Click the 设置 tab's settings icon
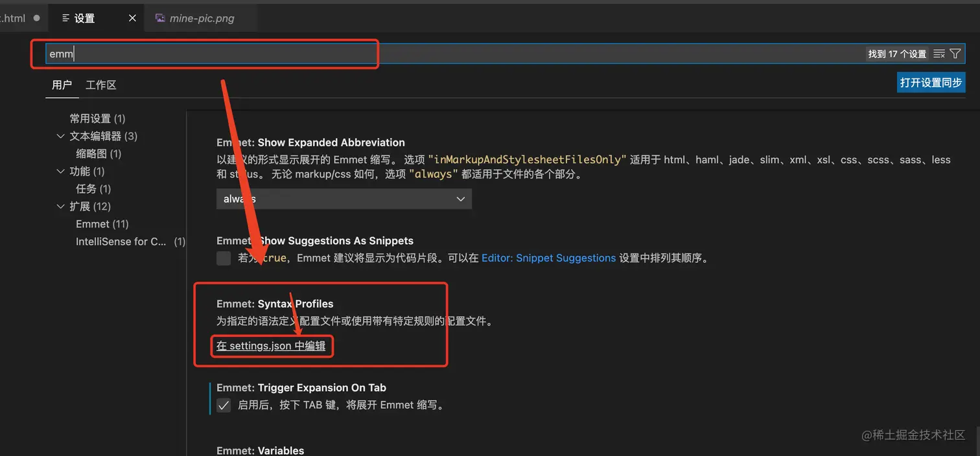This screenshot has height=456, width=980. [65, 18]
